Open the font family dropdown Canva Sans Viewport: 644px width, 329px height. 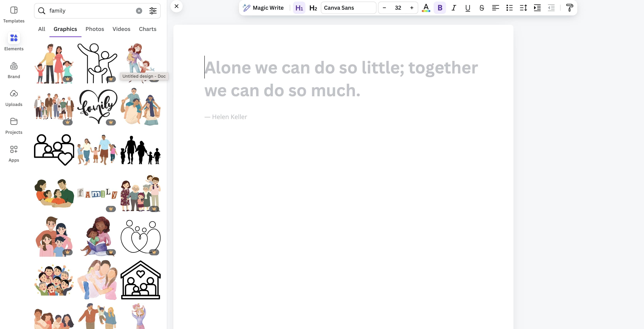[348, 8]
